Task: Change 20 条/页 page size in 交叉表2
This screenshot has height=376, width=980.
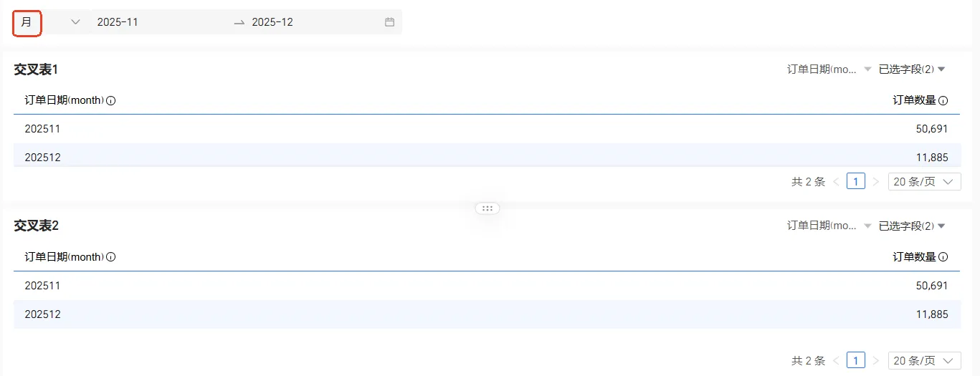Action: click(924, 360)
